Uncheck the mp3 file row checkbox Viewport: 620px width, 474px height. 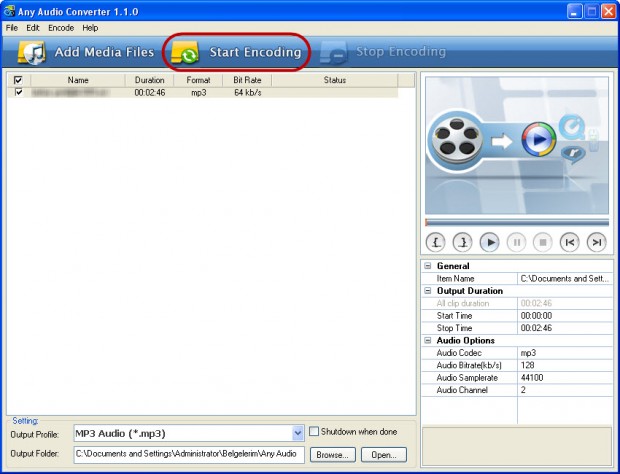coord(18,93)
